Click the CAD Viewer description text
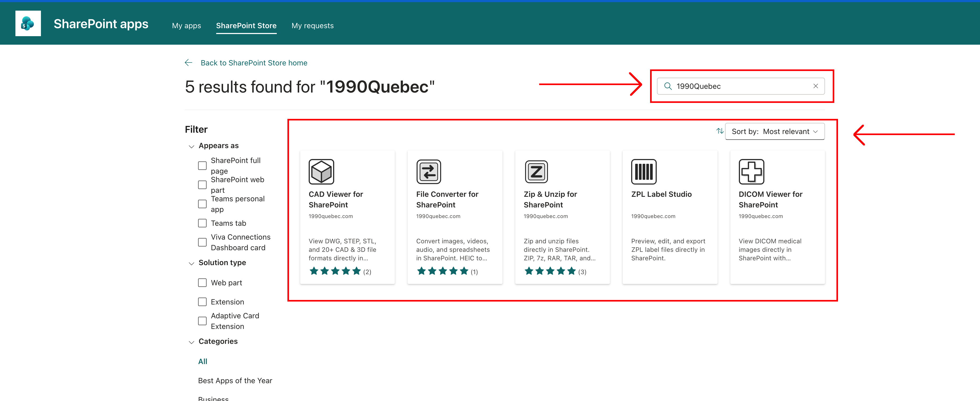 point(342,250)
